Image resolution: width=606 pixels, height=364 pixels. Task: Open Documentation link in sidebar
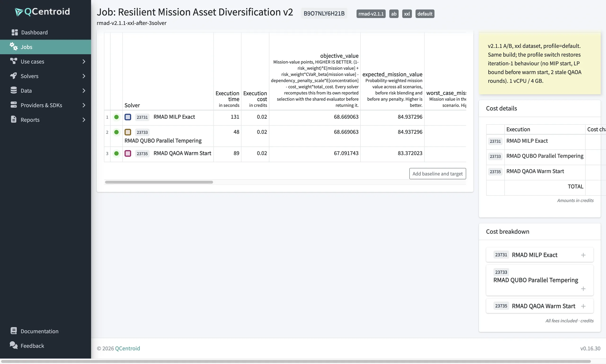point(45,331)
